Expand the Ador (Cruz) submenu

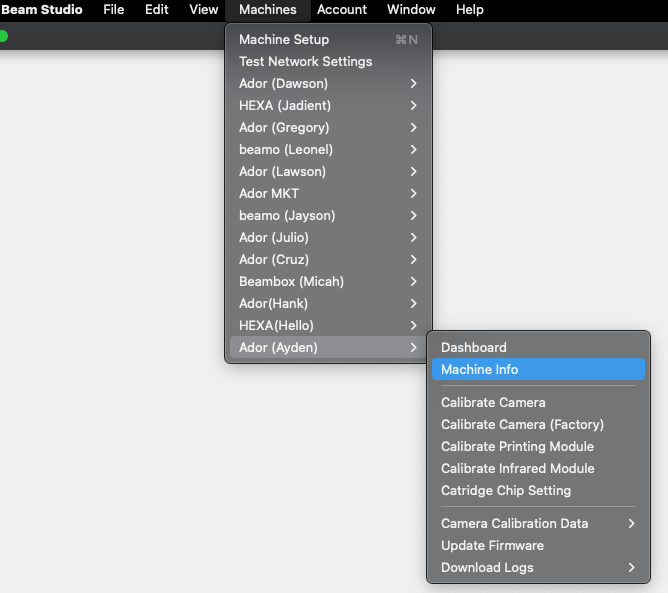tap(328, 259)
